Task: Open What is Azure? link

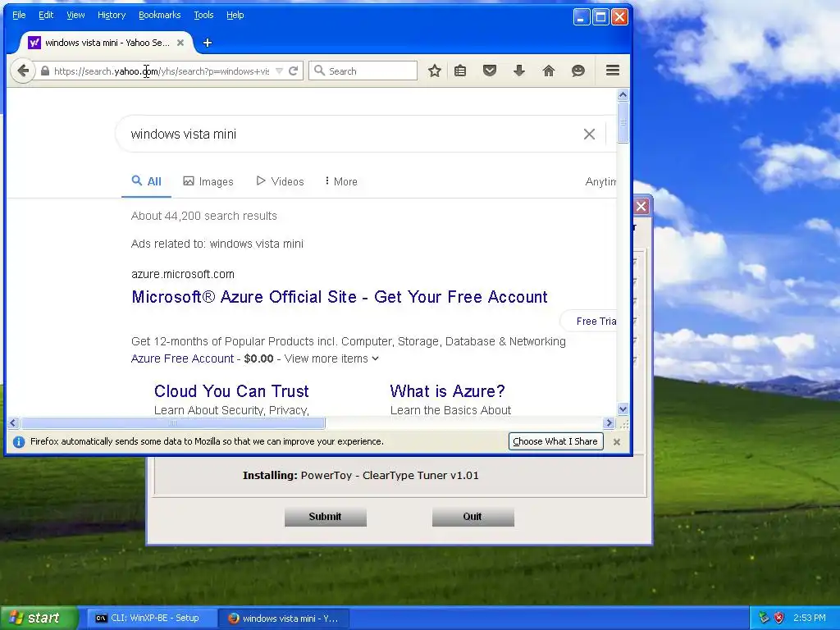Action: (447, 391)
